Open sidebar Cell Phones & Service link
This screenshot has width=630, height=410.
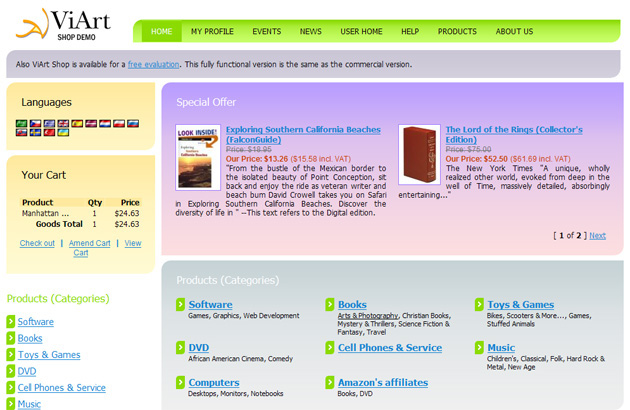point(61,387)
